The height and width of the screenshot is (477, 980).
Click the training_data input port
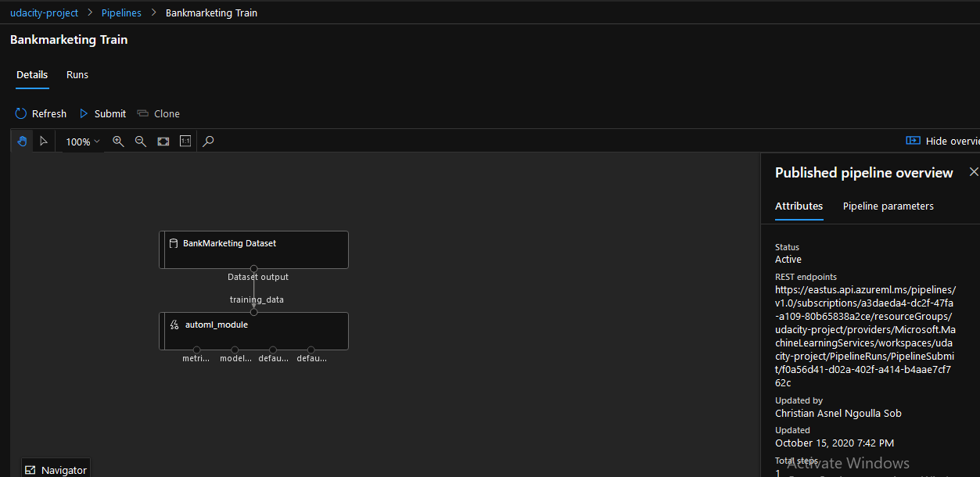click(254, 312)
